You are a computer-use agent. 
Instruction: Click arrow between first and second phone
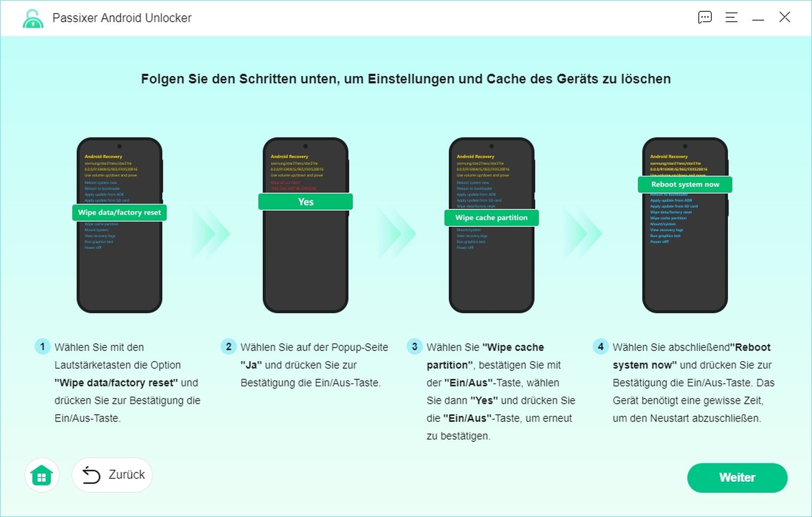[211, 234]
